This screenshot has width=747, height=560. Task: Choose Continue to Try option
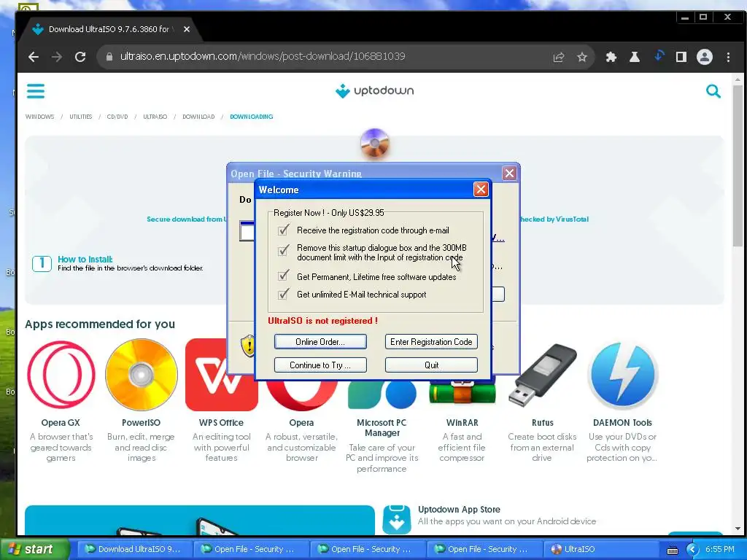(320, 365)
